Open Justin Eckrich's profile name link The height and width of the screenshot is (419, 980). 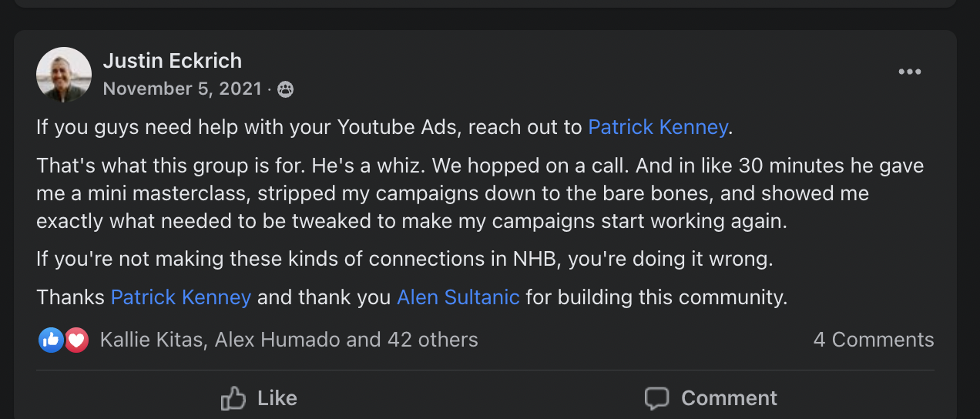click(172, 61)
